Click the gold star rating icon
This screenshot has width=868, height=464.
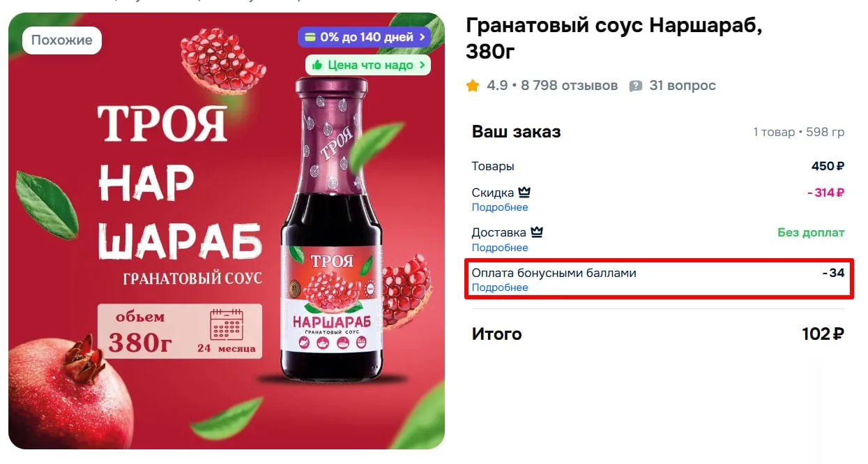point(473,86)
